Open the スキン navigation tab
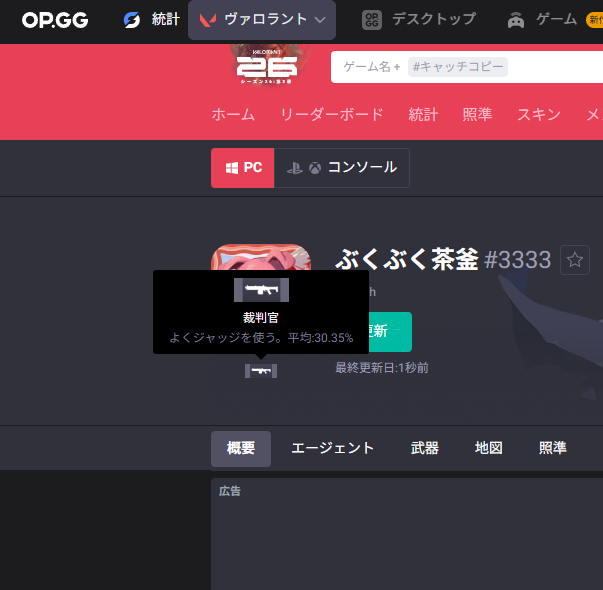603x590 pixels. click(539, 115)
